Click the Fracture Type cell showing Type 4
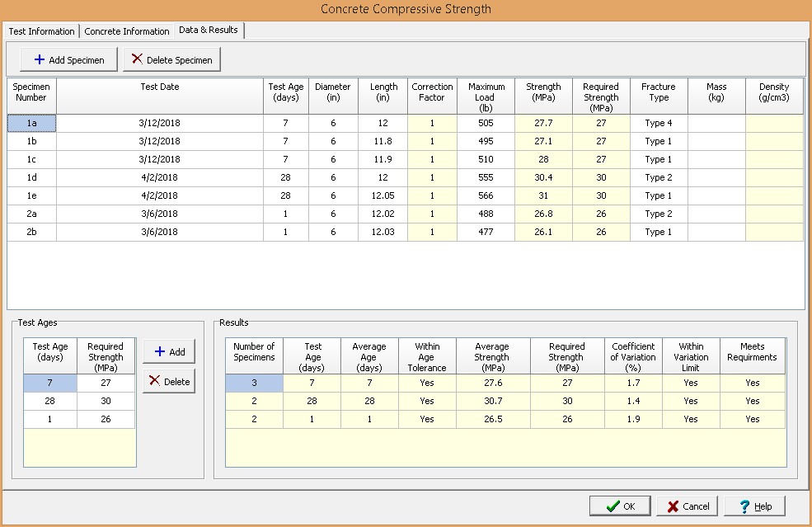Screen dimensions: 812x527 click(659, 123)
